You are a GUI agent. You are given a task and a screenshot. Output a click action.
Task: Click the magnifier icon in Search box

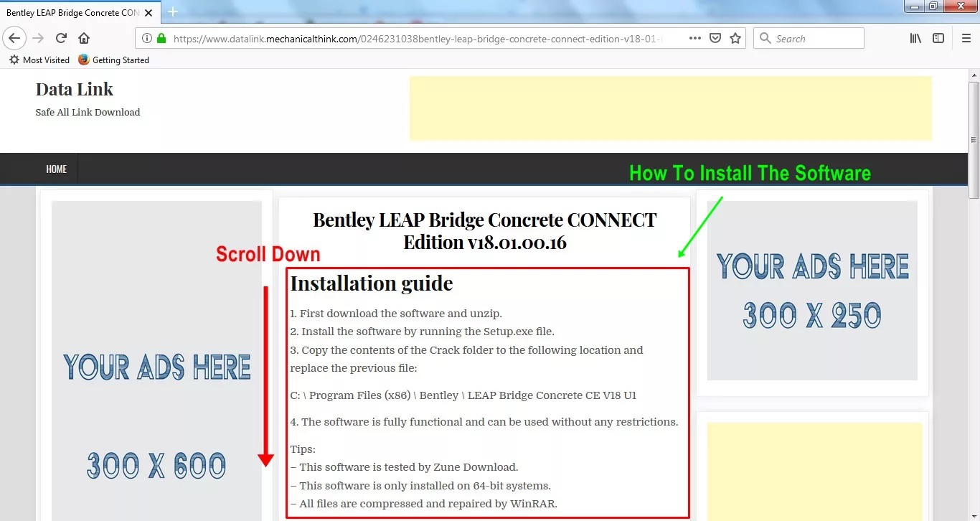click(765, 39)
